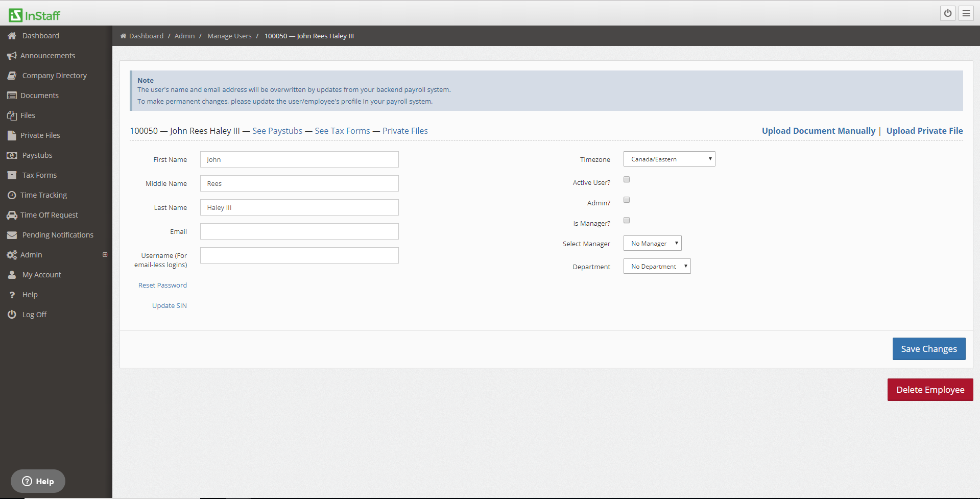
Task: Open the Select Manager dropdown
Action: click(652, 243)
